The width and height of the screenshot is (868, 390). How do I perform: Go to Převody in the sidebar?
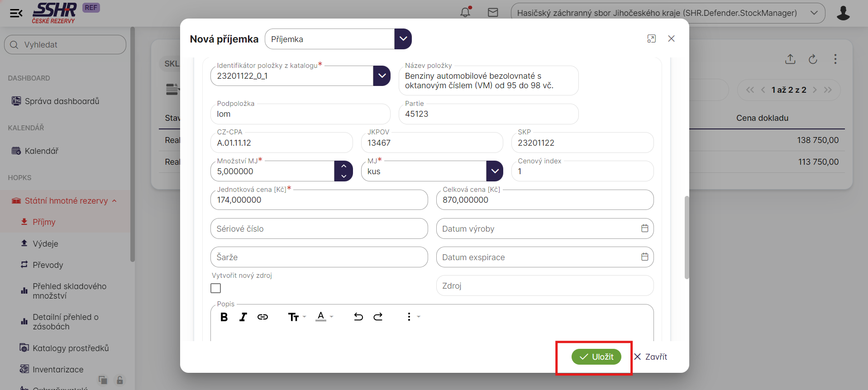(48, 265)
